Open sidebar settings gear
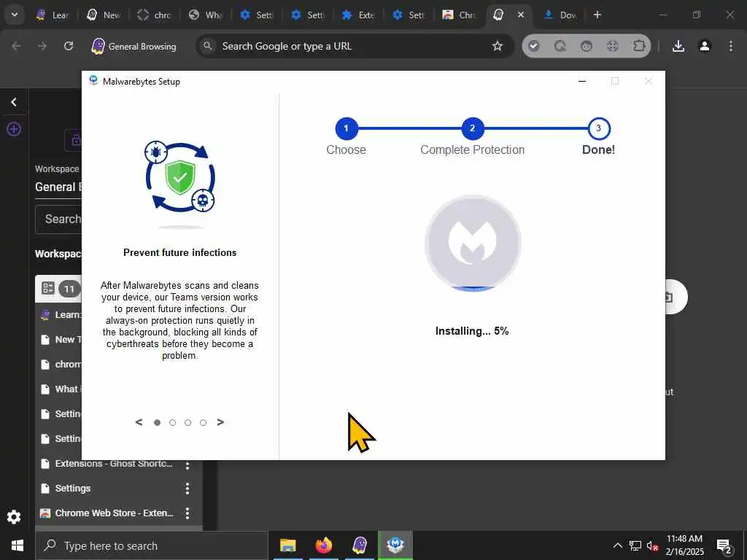Viewport: 747px width, 560px height. (14, 517)
